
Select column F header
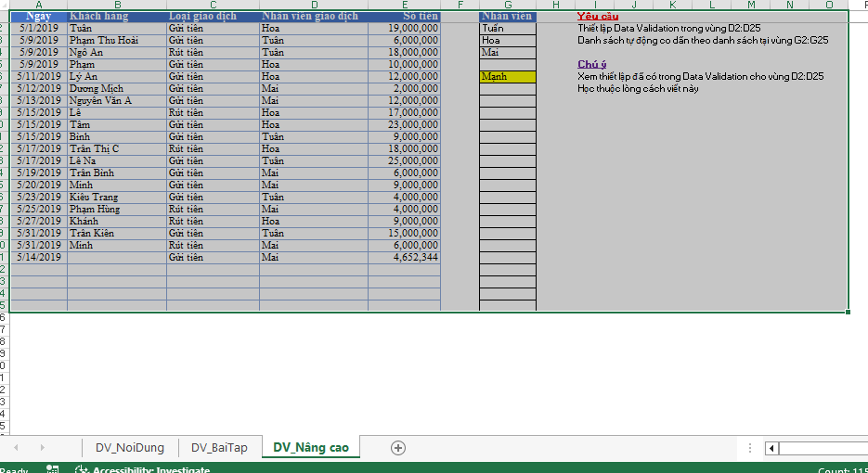460,5
